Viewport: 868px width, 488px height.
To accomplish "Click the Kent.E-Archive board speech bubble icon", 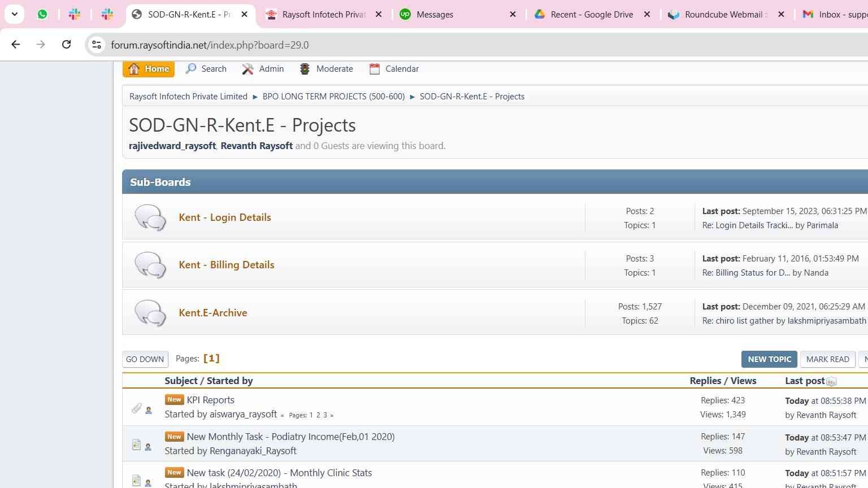I will tap(150, 313).
